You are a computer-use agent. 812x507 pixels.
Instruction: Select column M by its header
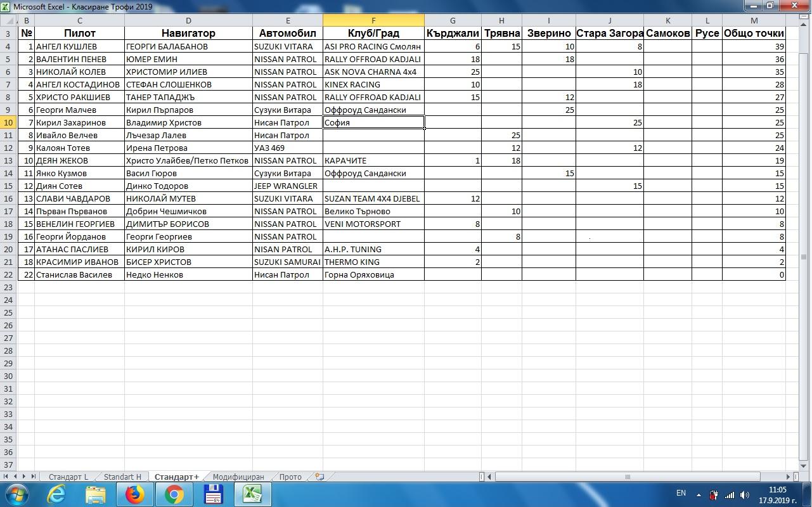click(x=754, y=20)
